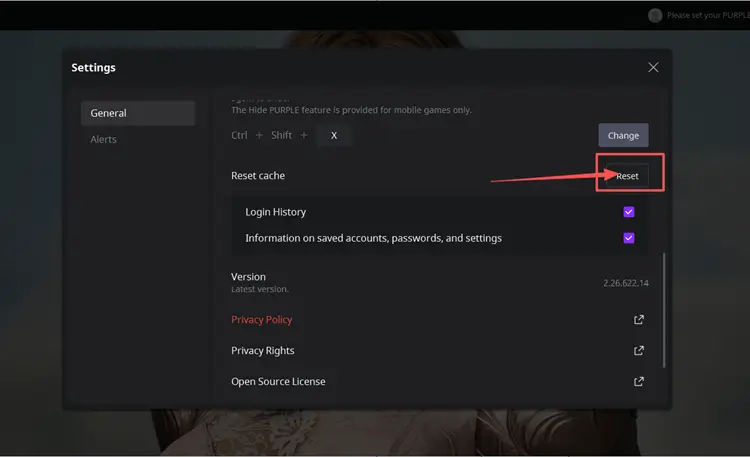Click the X shortcut key box
The height and width of the screenshot is (457, 750).
334,135
